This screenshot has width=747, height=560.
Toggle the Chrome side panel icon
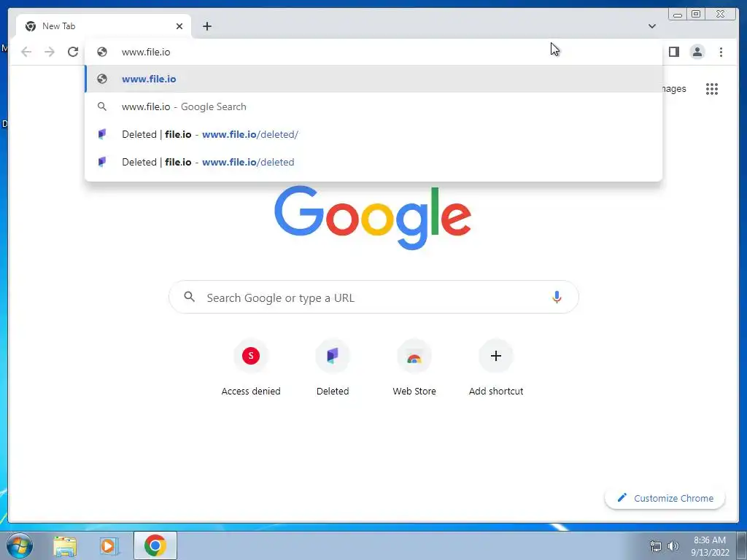coord(673,52)
